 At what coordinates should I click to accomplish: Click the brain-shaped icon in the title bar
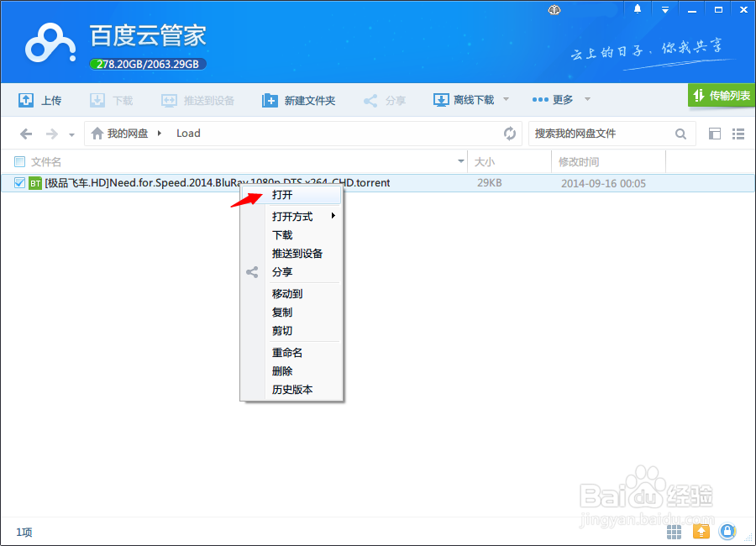[x=554, y=10]
